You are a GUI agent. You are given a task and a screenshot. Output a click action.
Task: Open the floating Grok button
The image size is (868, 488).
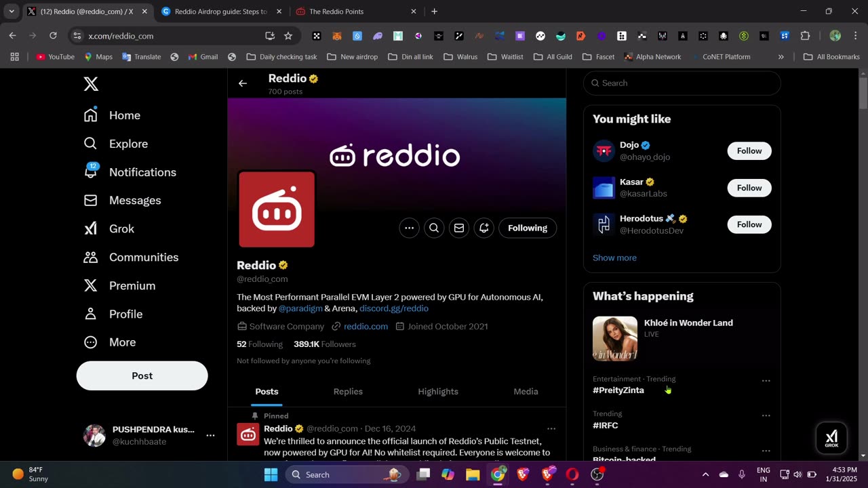[x=831, y=438]
